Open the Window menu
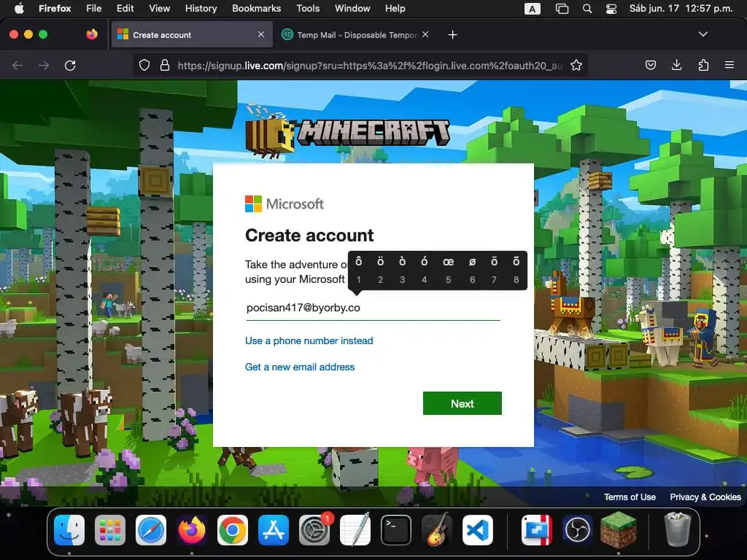 point(352,8)
